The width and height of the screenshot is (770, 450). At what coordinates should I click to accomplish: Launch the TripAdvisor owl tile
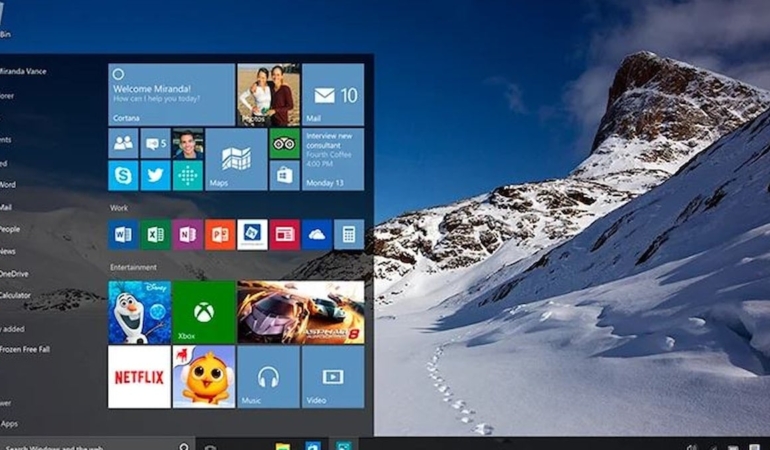click(x=285, y=143)
